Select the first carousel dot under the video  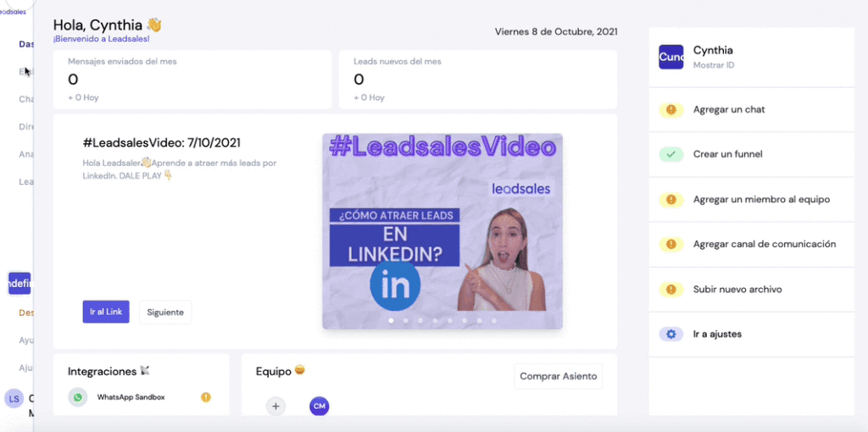391,320
